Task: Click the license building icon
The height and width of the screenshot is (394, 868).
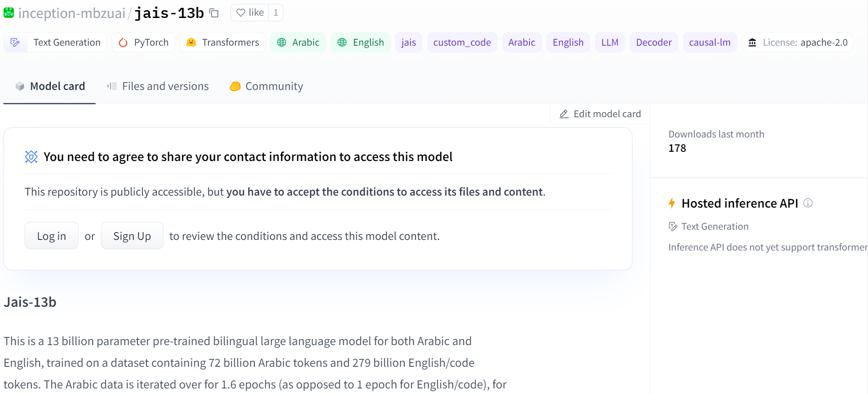Action: pyautogui.click(x=752, y=42)
